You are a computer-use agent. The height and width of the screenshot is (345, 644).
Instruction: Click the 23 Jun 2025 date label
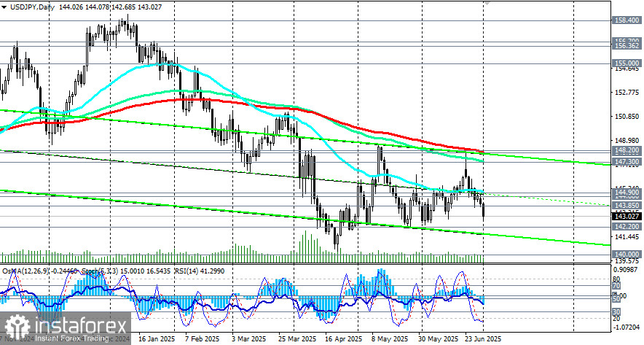click(x=483, y=339)
